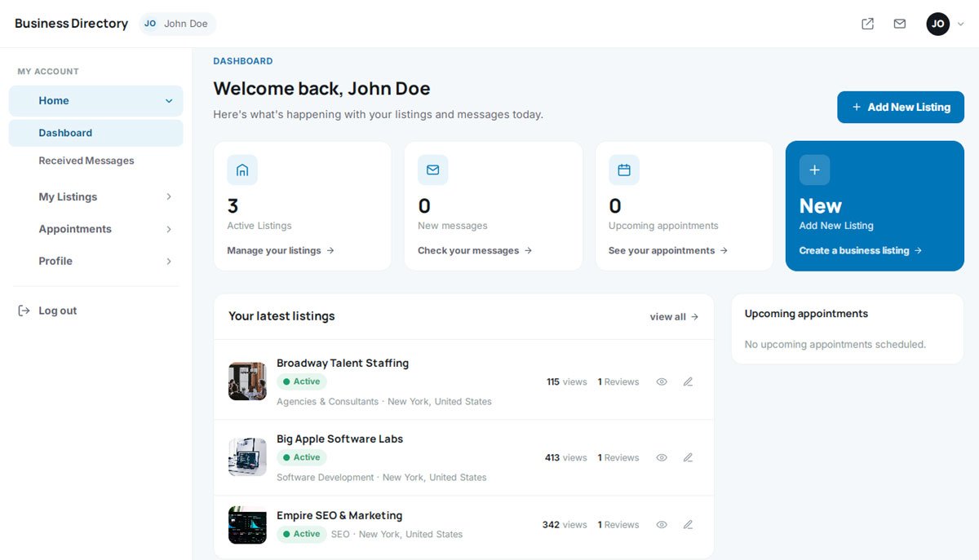This screenshot has width=979, height=560.
Task: Expand the Appointments chevron arrow
Action: (x=169, y=229)
